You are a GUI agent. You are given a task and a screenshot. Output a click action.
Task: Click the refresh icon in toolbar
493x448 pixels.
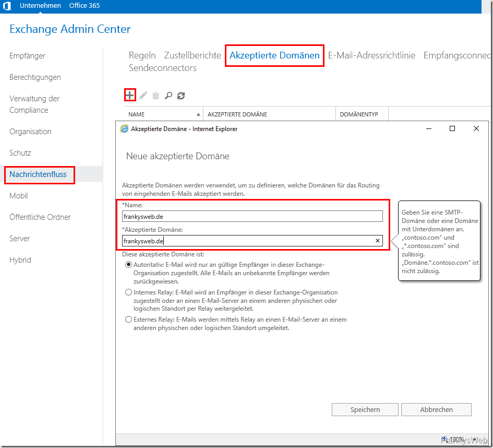coord(181,96)
